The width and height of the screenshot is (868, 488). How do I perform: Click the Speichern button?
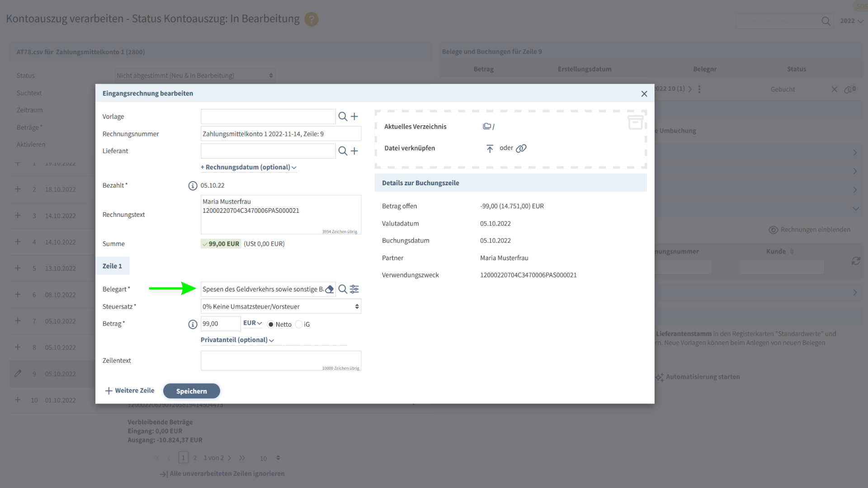(x=191, y=391)
